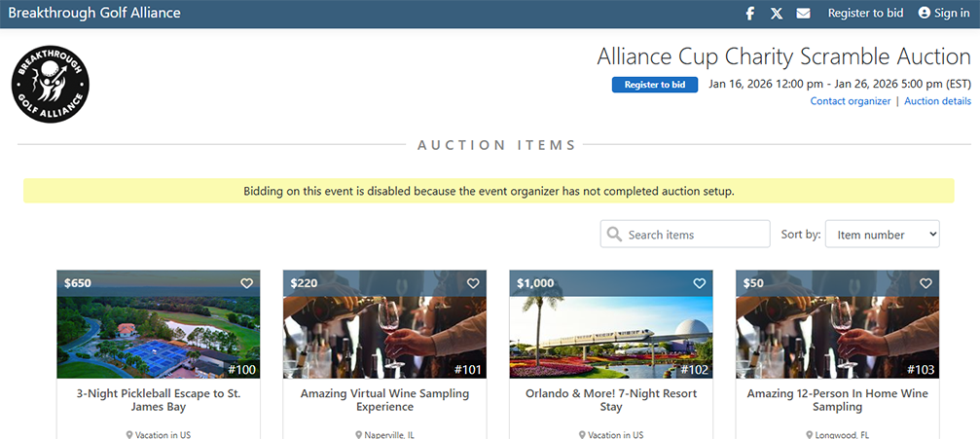Click Breakthrough Golf Alliance header title
This screenshot has height=439, width=980.
click(x=93, y=14)
